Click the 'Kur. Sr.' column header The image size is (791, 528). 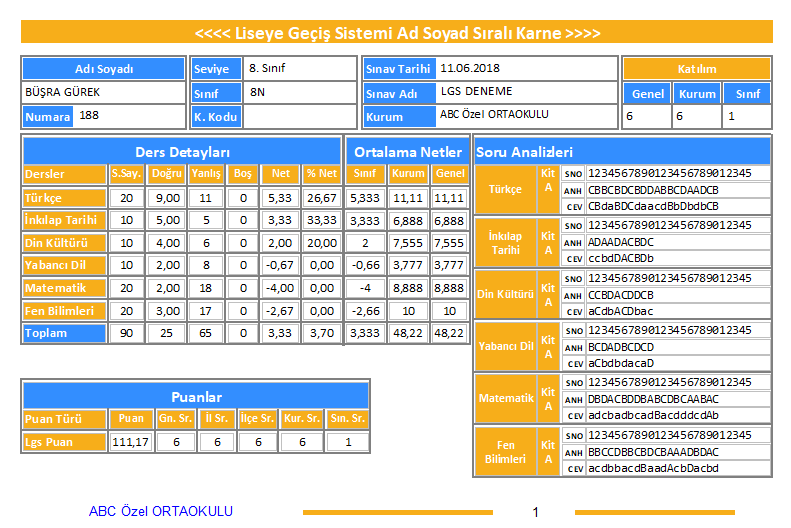click(x=302, y=419)
